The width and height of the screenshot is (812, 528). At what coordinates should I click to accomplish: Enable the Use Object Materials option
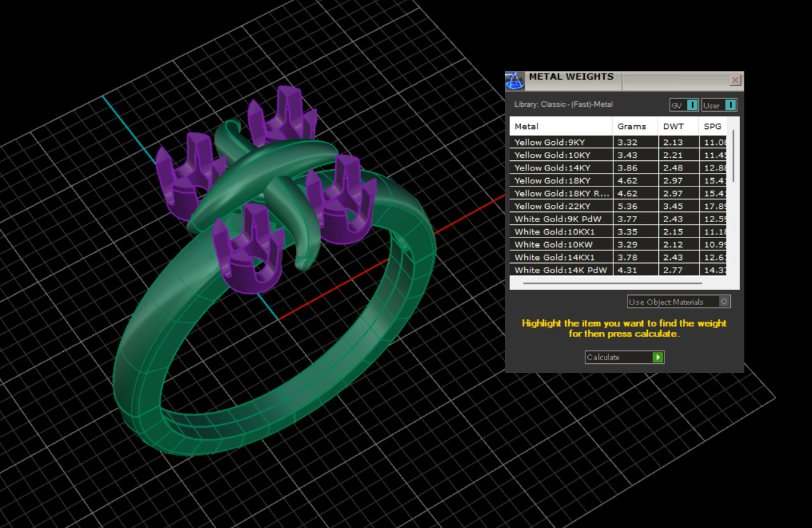[x=679, y=301]
